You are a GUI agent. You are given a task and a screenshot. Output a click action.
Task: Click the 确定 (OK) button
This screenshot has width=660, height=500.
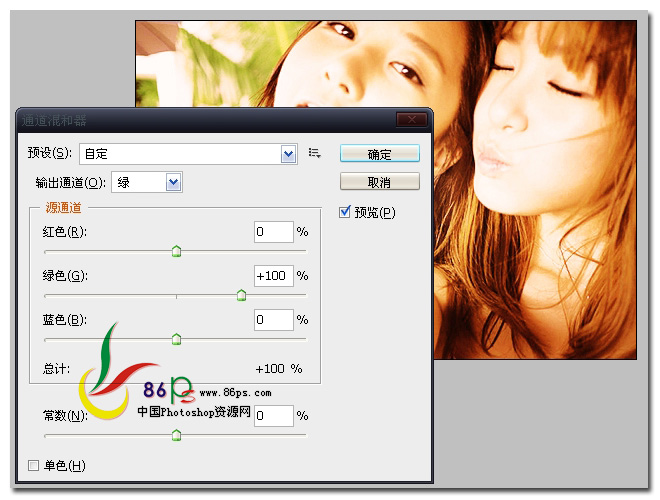point(379,154)
